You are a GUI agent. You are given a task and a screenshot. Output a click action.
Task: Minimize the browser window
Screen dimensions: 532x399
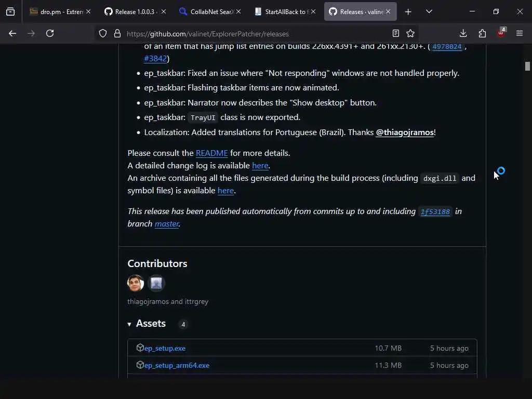(472, 11)
